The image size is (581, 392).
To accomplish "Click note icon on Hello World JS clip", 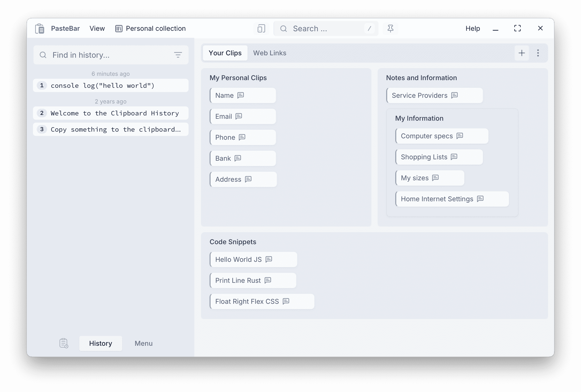I will tap(269, 259).
